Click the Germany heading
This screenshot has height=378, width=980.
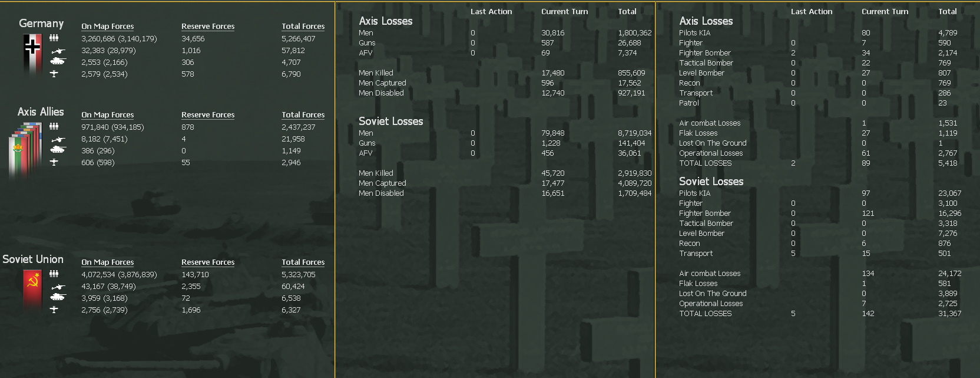(x=41, y=24)
